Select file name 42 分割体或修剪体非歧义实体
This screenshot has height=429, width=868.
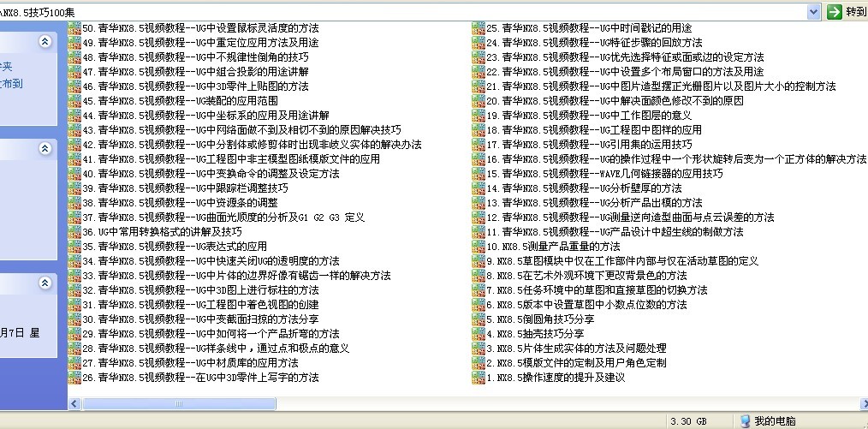pos(252,145)
